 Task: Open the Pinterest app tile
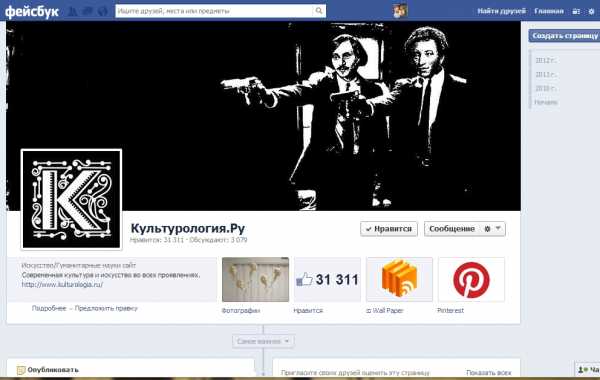coord(471,279)
